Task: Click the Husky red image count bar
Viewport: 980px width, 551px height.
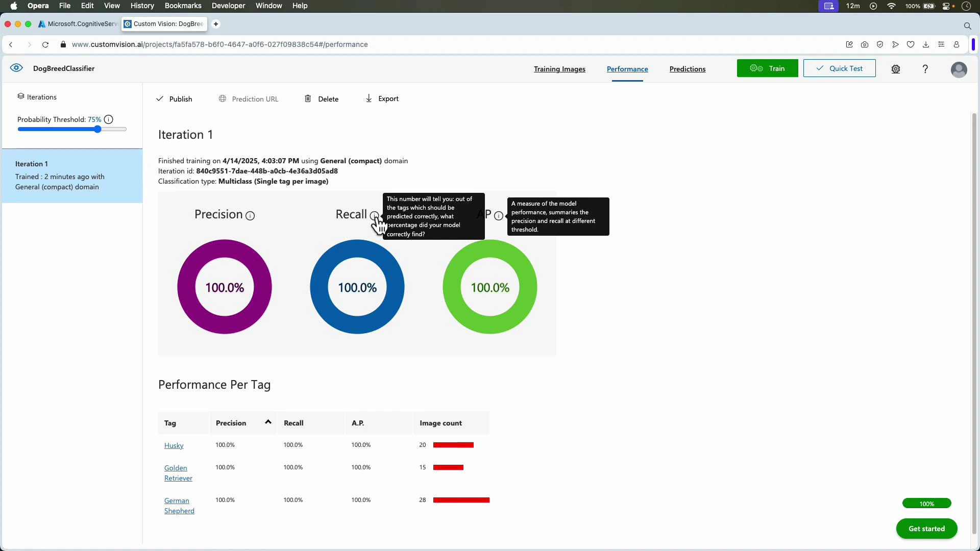Action: (453, 445)
